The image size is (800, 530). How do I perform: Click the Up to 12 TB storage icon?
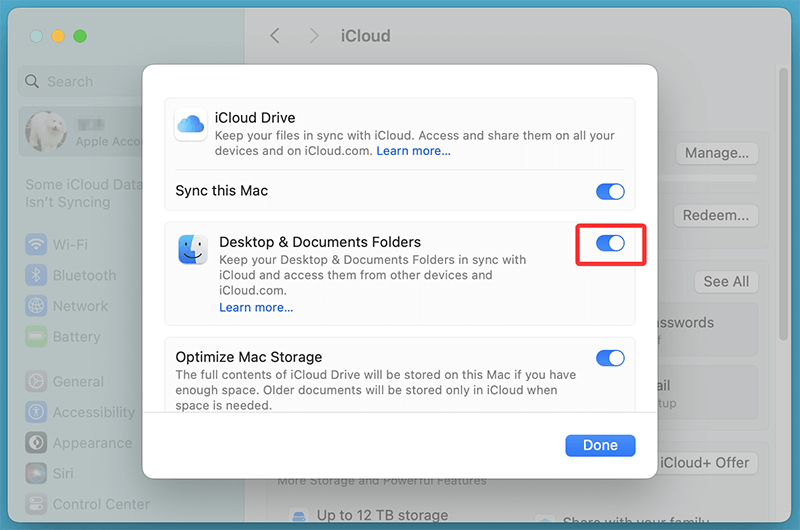pos(298,516)
